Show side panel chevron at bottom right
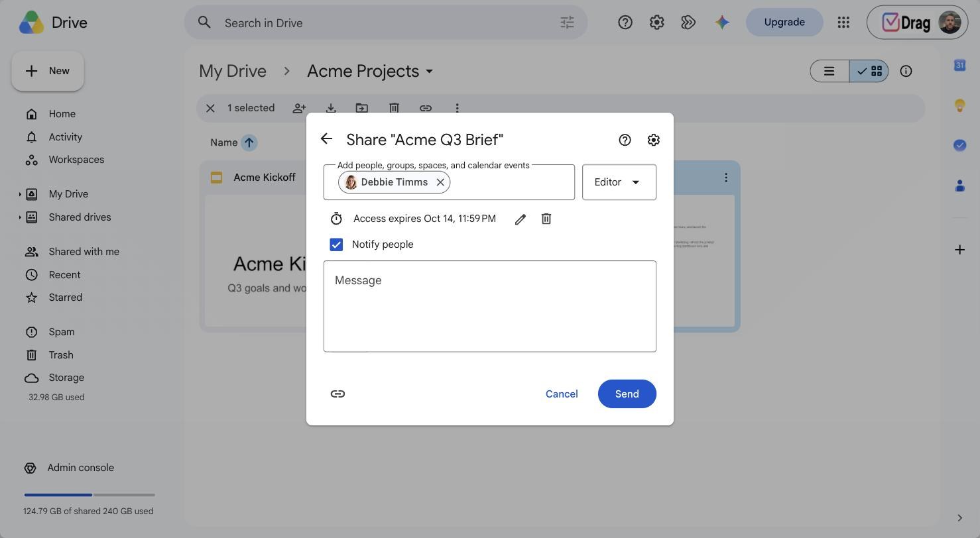The height and width of the screenshot is (538, 980). click(x=959, y=518)
